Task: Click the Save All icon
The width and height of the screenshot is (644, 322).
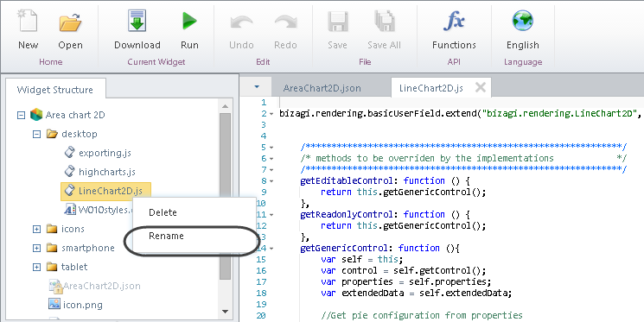Action: pos(385,22)
